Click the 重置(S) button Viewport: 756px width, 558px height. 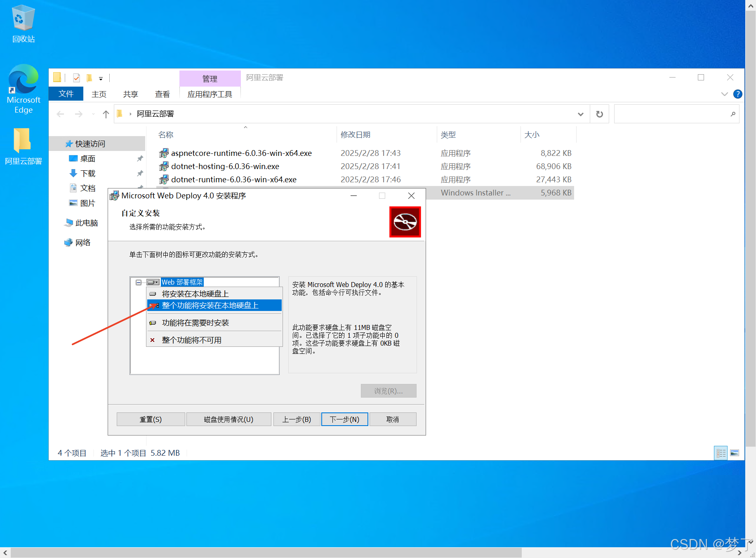(151, 419)
